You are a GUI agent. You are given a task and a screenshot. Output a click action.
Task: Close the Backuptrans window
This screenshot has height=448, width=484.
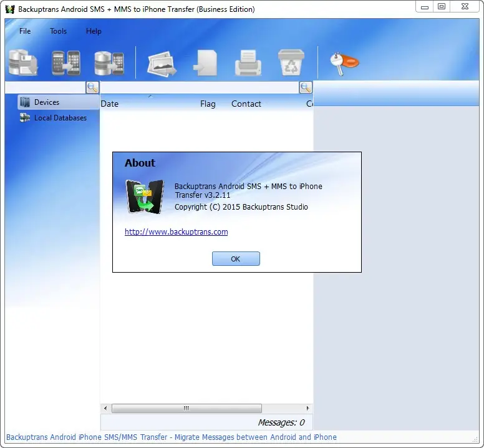coord(465,7)
